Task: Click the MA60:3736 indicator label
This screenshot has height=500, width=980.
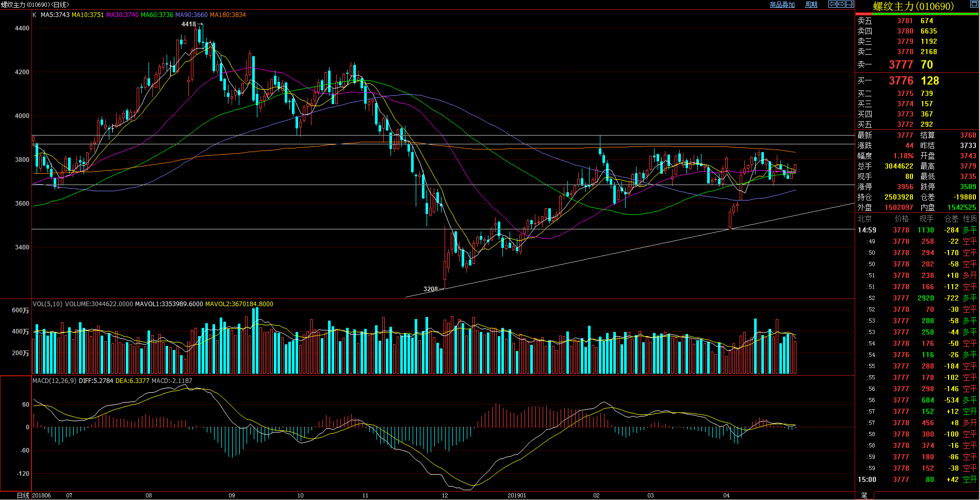Action: point(157,15)
